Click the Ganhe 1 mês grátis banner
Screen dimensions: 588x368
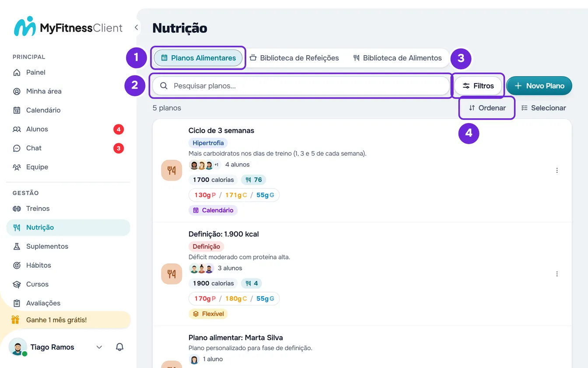click(68, 320)
